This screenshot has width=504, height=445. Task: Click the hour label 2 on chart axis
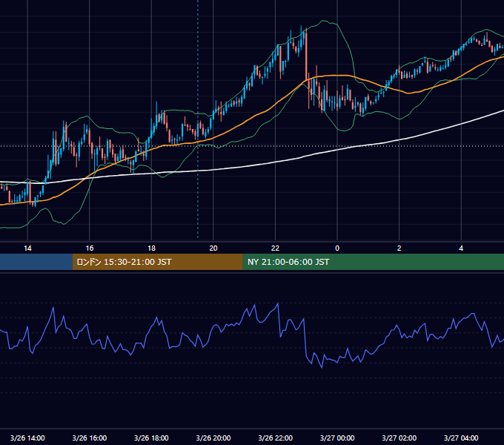point(399,248)
